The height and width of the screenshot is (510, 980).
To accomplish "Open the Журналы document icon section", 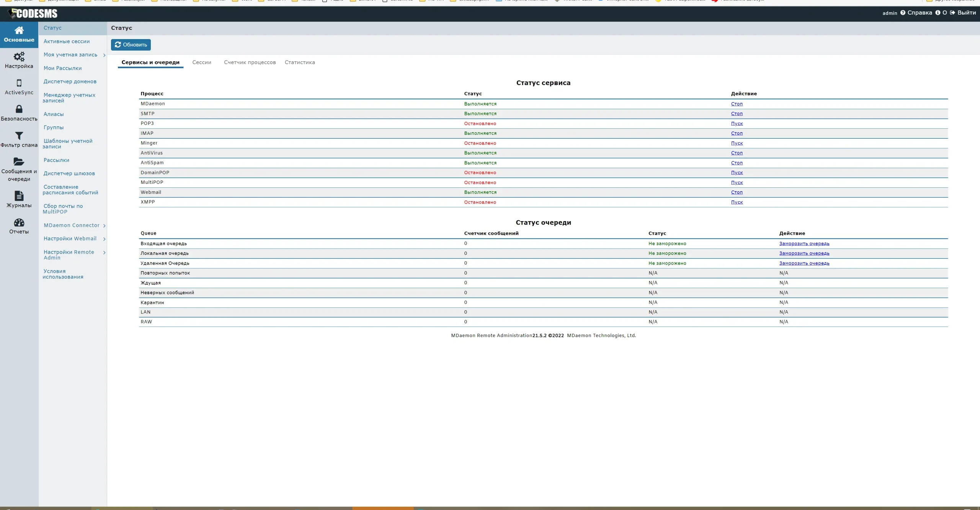I will coord(19,196).
